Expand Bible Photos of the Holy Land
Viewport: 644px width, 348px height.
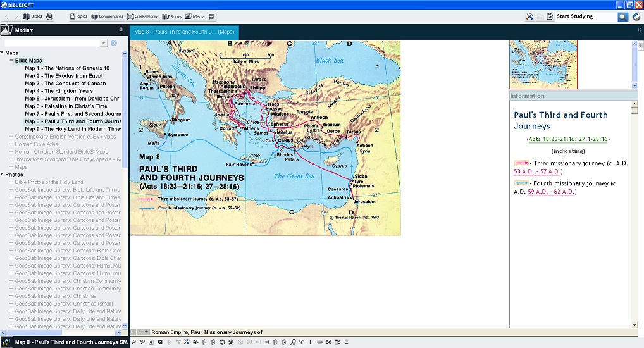click(11, 182)
